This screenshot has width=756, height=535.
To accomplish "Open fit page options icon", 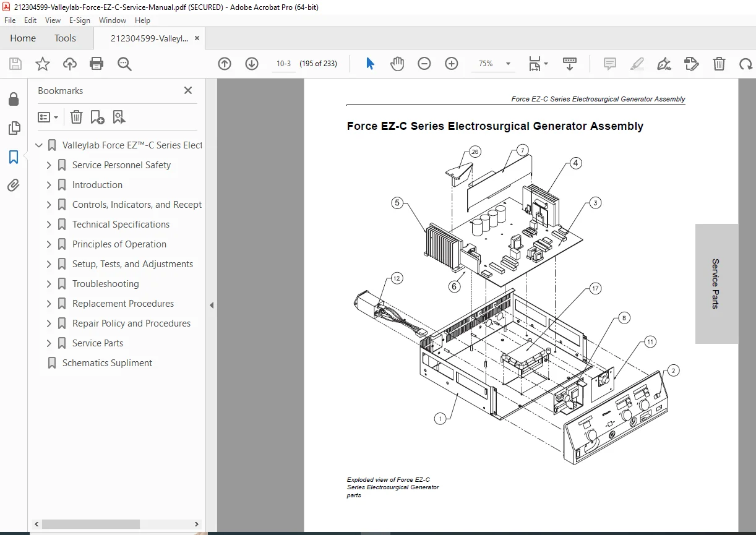I will click(x=538, y=64).
